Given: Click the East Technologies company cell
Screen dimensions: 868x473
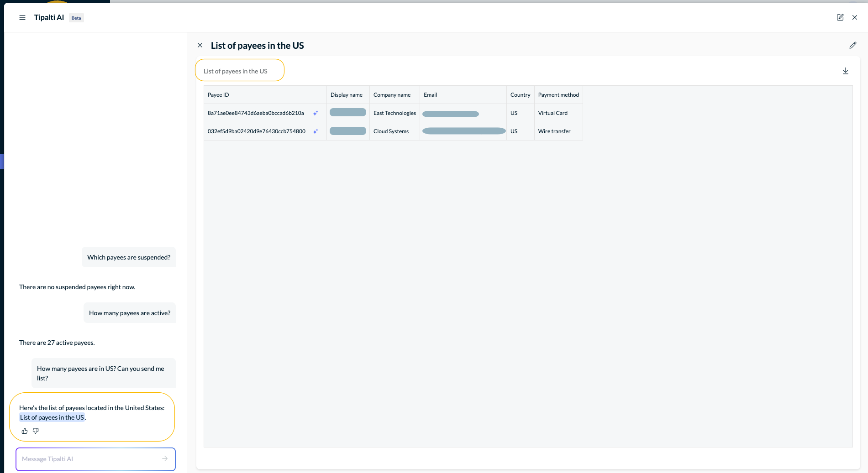Looking at the screenshot, I should coord(395,113).
